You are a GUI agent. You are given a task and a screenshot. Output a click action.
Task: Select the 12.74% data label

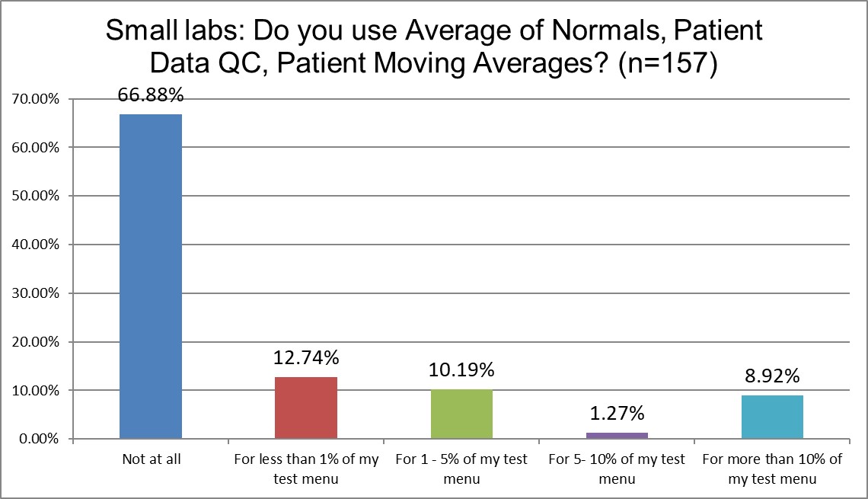[x=306, y=358]
